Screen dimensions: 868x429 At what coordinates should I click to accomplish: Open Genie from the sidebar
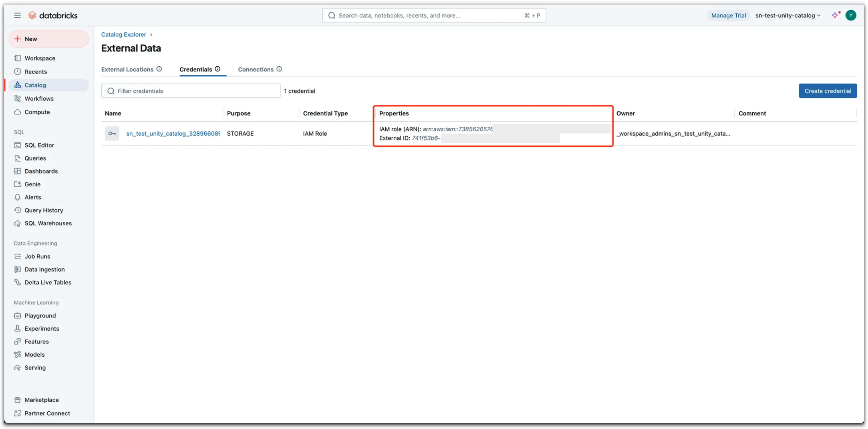pyautogui.click(x=32, y=184)
